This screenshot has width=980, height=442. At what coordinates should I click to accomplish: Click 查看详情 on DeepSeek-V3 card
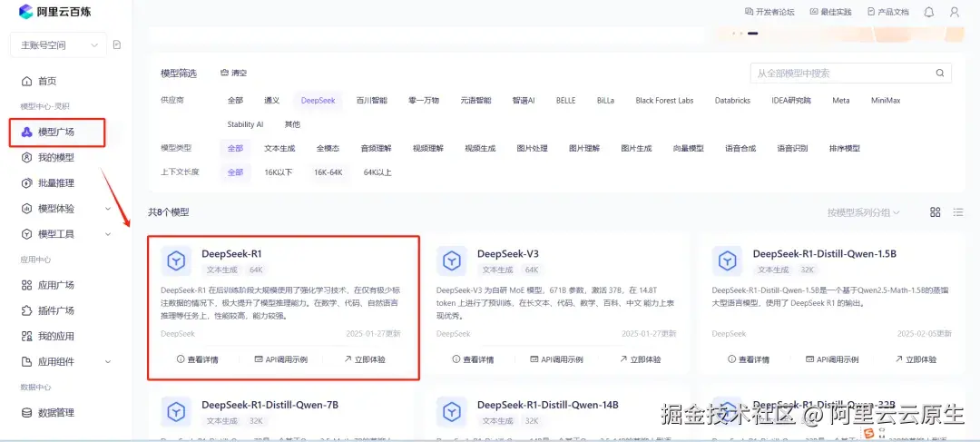tap(473, 359)
